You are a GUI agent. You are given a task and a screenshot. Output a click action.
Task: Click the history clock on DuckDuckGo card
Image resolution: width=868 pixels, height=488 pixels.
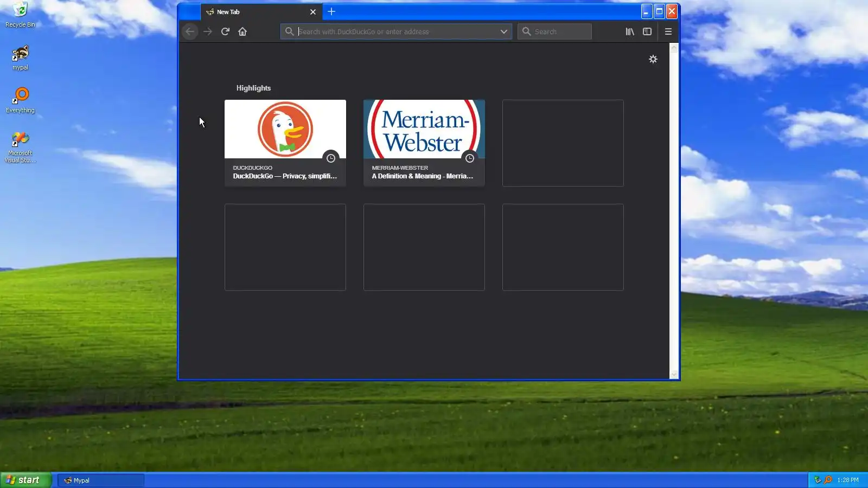331,158
